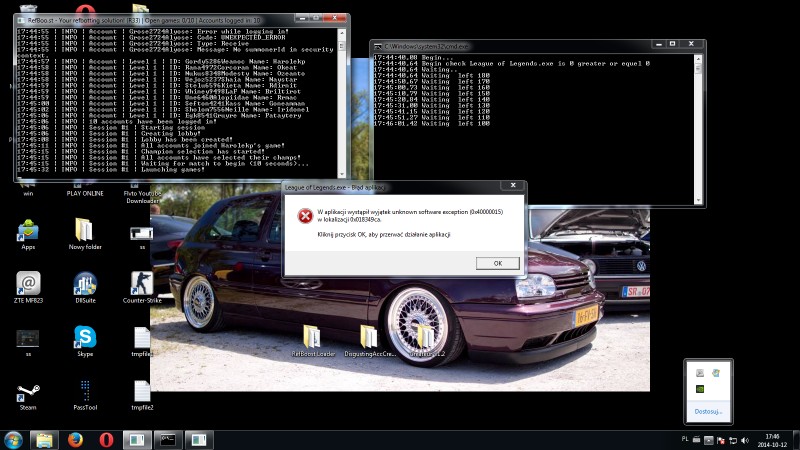This screenshot has height=450, width=800.
Task: Open the Apps desktop shortcut
Action: [28, 235]
